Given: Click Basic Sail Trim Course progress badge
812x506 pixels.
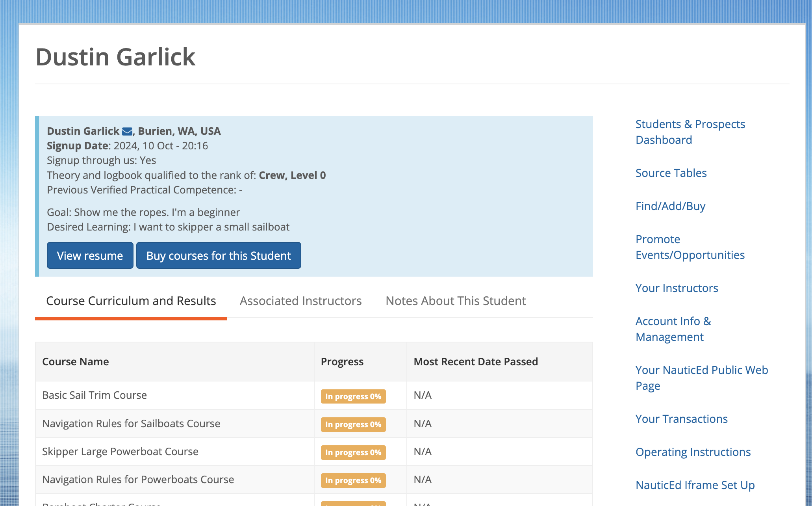Looking at the screenshot, I should (353, 396).
